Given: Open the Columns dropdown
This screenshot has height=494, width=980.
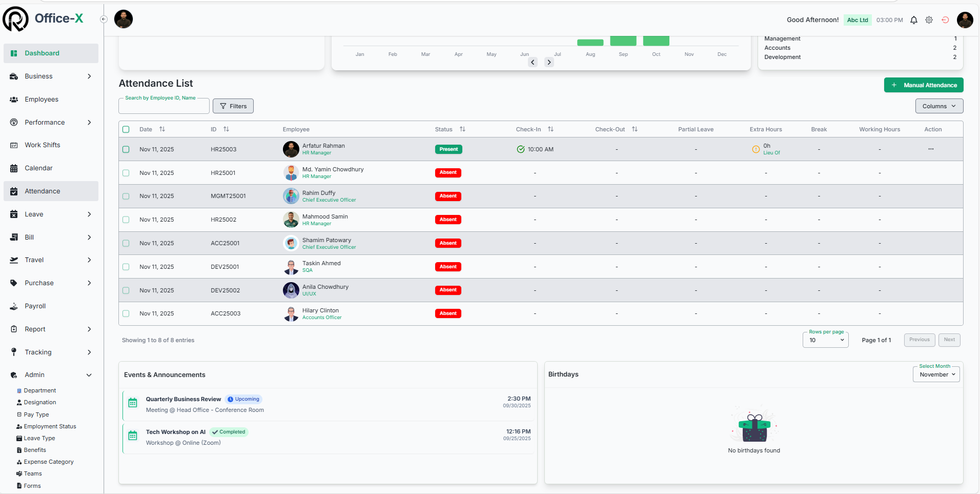Looking at the screenshot, I should pyautogui.click(x=938, y=106).
